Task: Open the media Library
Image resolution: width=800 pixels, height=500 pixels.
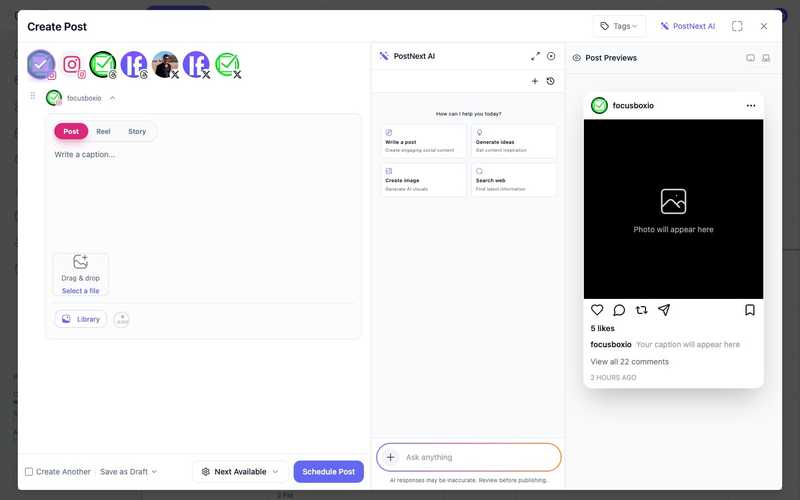Action: pyautogui.click(x=81, y=319)
